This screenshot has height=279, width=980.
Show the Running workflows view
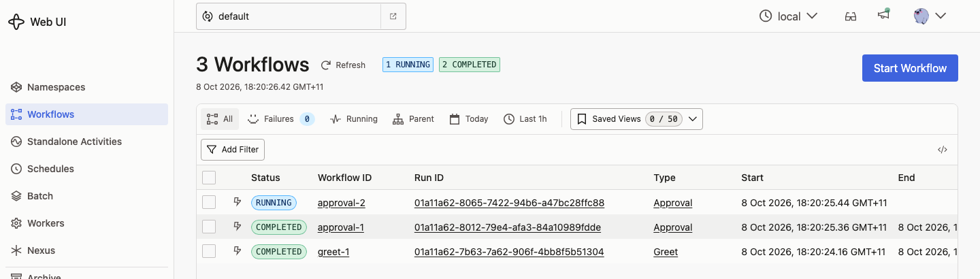click(x=353, y=119)
